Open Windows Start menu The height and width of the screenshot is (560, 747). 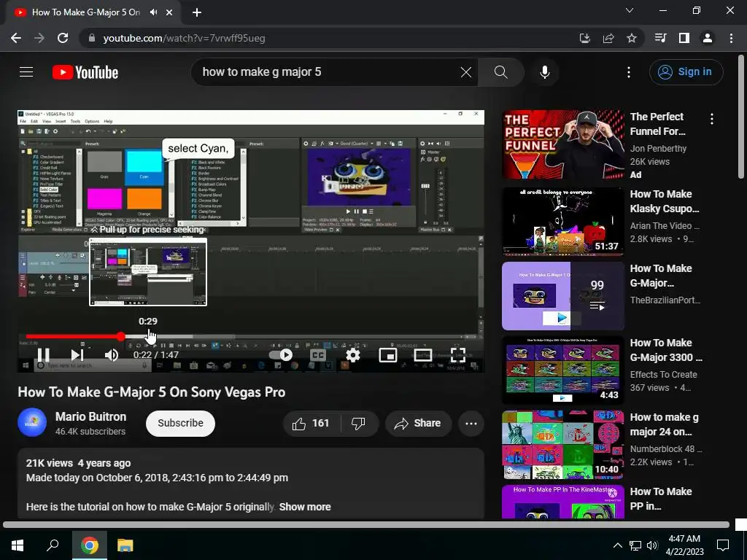[x=18, y=545]
